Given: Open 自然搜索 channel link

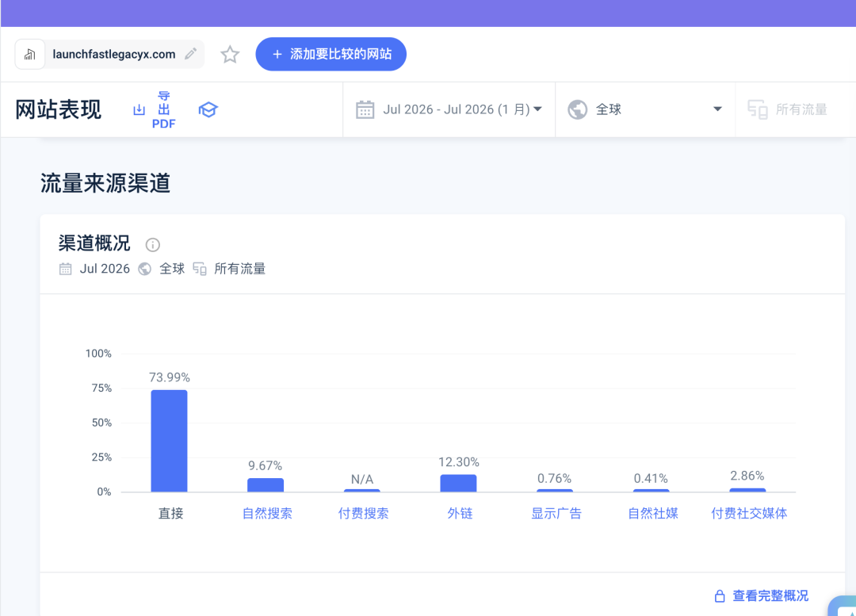Looking at the screenshot, I should (x=267, y=514).
